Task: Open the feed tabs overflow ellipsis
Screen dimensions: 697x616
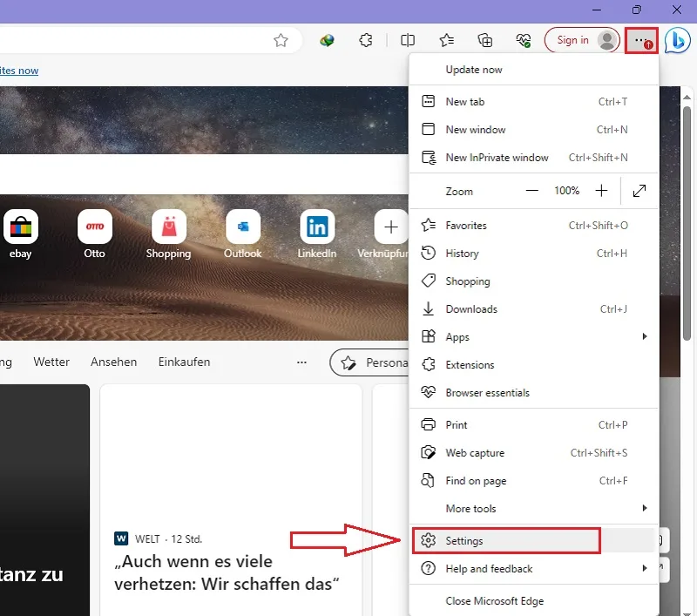Action: pos(301,362)
